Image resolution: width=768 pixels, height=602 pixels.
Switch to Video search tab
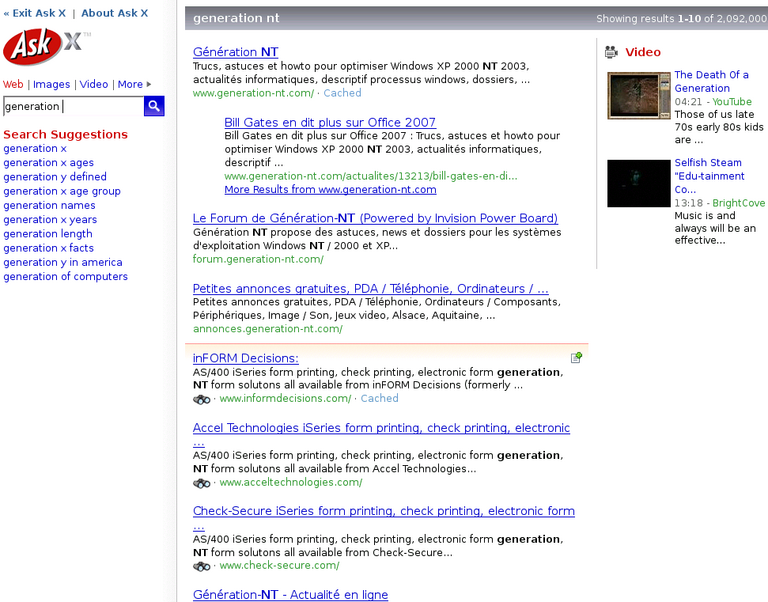94,84
